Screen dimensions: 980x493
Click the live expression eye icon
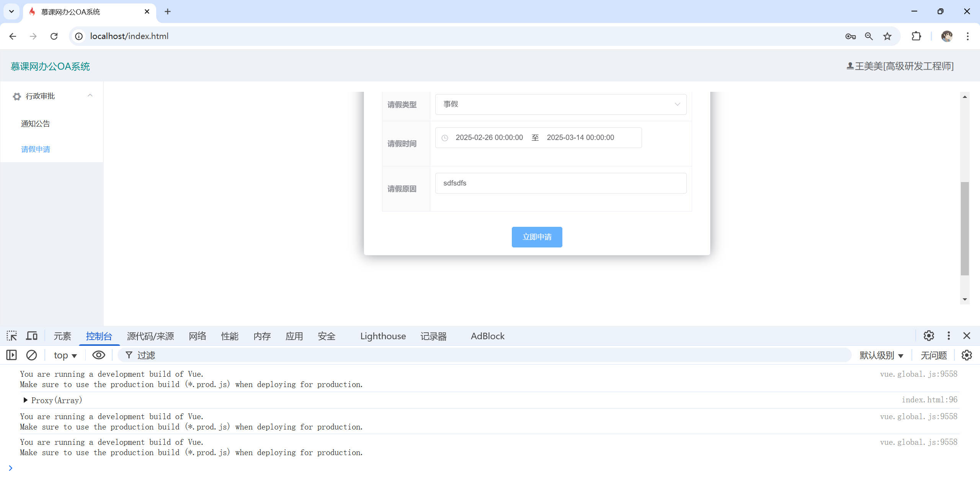click(x=98, y=355)
